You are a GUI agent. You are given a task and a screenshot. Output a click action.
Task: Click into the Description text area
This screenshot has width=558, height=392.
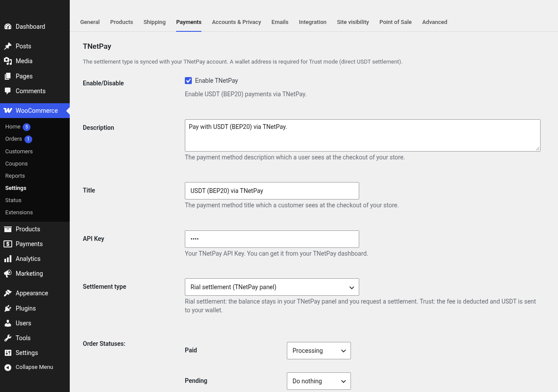point(363,135)
